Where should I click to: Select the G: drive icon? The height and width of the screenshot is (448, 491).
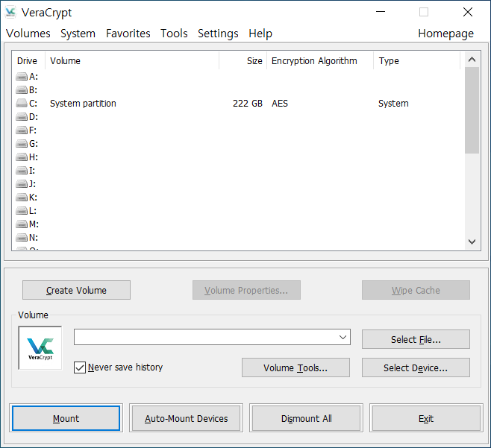pos(22,144)
